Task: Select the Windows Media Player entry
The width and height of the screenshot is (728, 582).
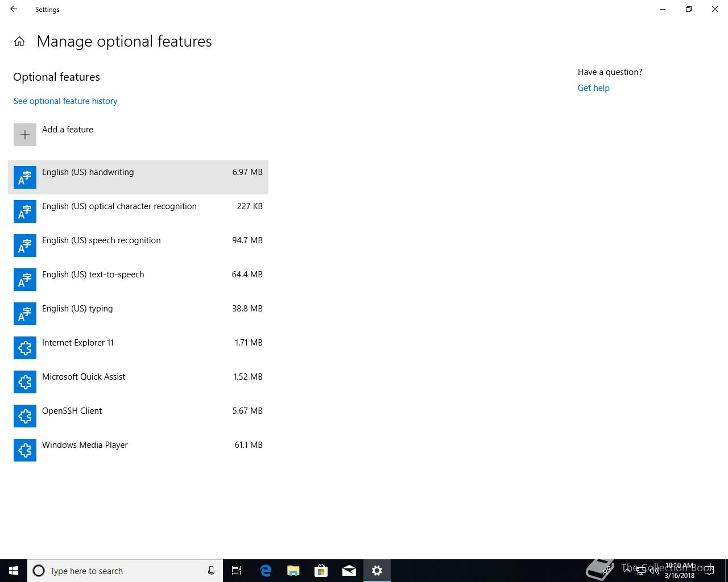Action: tap(138, 450)
